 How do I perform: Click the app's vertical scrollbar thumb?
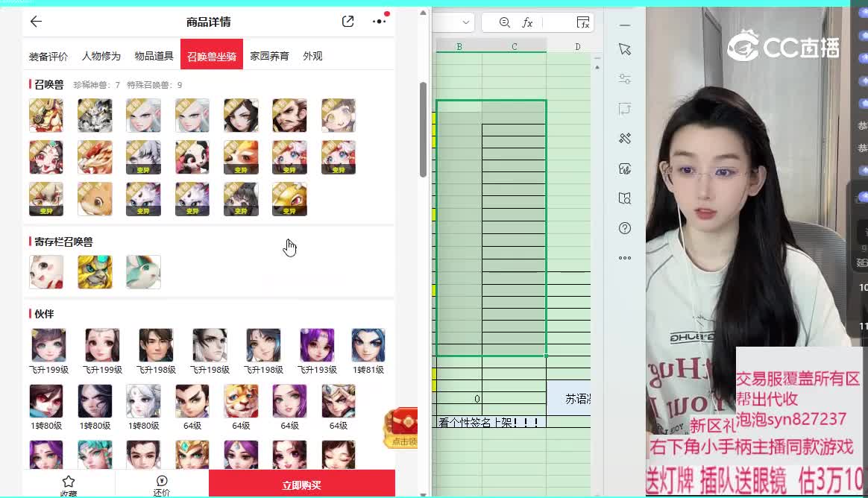(423, 130)
